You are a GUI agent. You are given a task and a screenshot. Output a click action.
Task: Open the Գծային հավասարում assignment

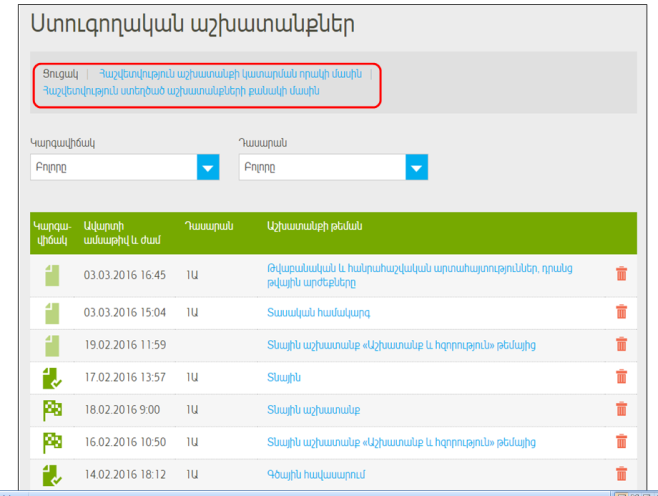tap(316, 475)
